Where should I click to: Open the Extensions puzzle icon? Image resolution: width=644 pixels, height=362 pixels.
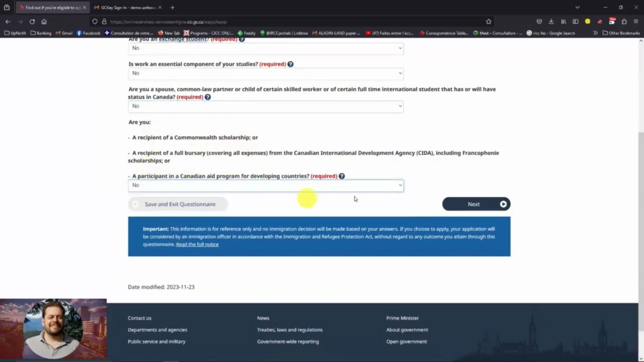pyautogui.click(x=624, y=22)
